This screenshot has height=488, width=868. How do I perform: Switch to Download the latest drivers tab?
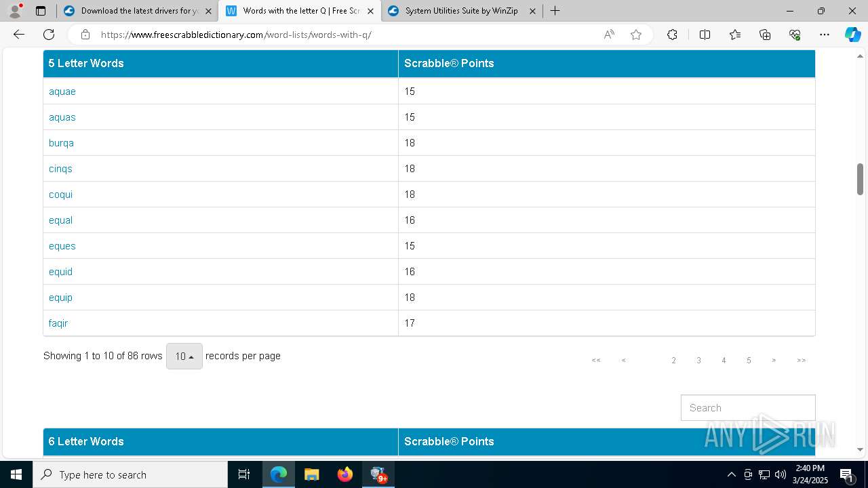pyautogui.click(x=136, y=11)
